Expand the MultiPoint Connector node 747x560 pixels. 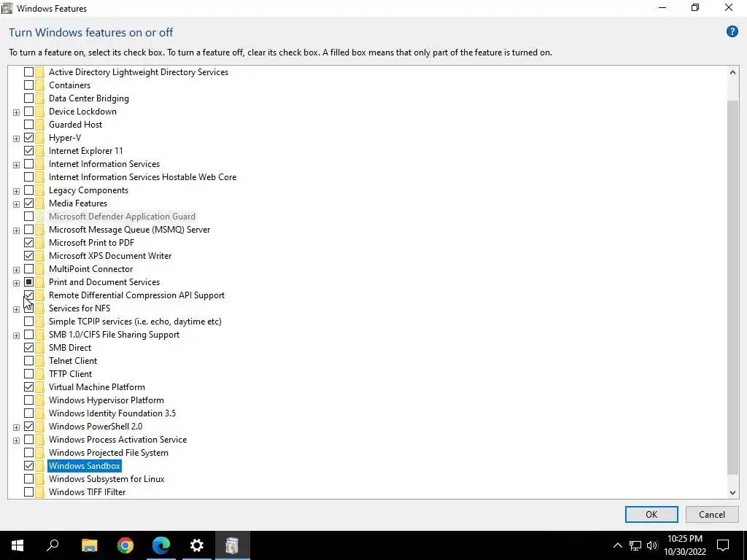pyautogui.click(x=16, y=270)
